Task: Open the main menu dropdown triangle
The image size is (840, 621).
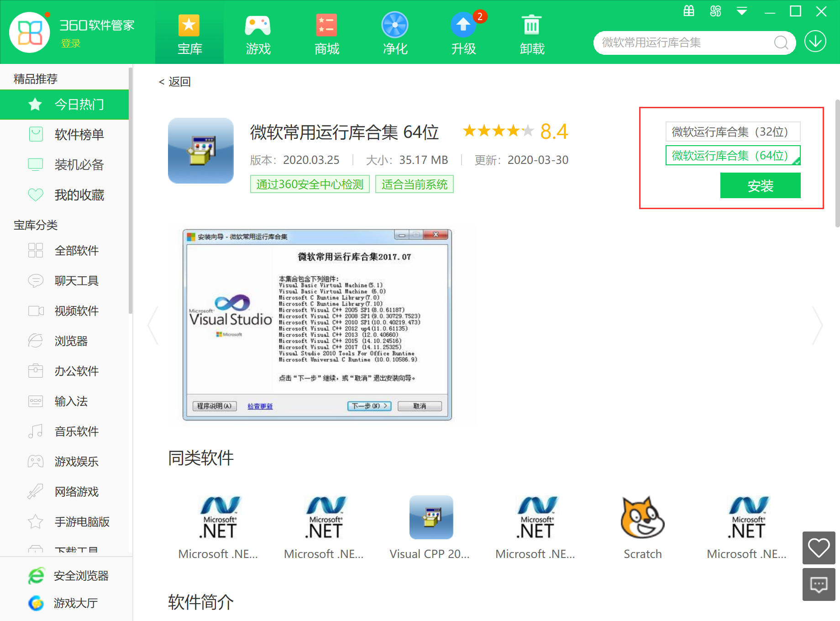Action: pyautogui.click(x=742, y=11)
